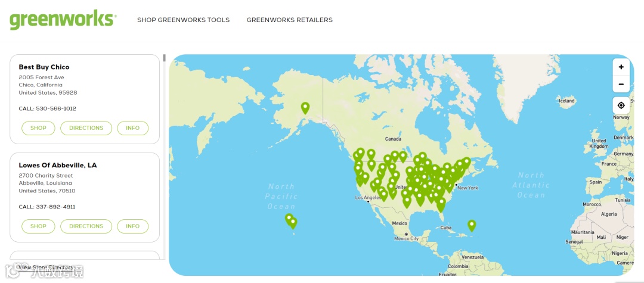Call Lowes Abbeville at 337-892-4911
644x283 pixels.
click(x=47, y=207)
